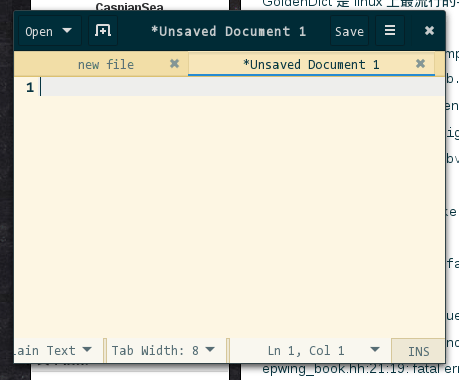The height and width of the screenshot is (380, 459).
Task: Click the window title '*Unsaved Document 1'
Action: (x=228, y=31)
